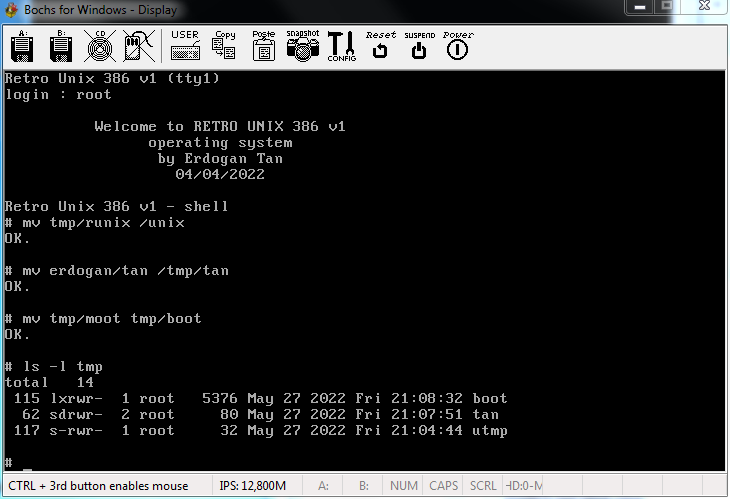The height and width of the screenshot is (499, 730).
Task: Maximize the Bochs window
Action: [667, 7]
